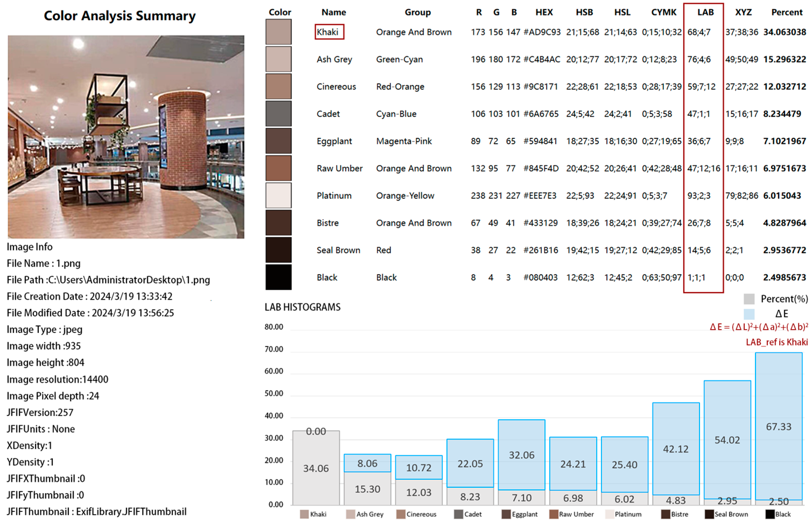Click the Platinum legend icon below chart
The height and width of the screenshot is (526, 812).
(609, 514)
